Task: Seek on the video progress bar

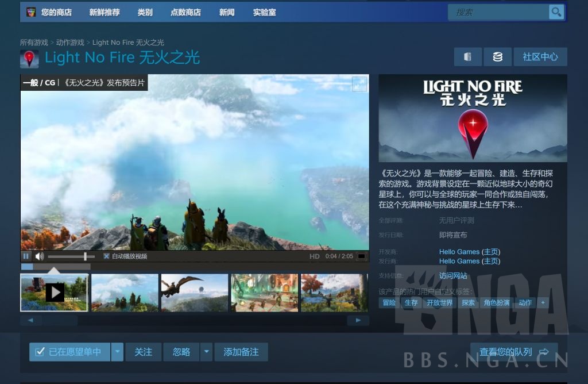Action: (195, 266)
